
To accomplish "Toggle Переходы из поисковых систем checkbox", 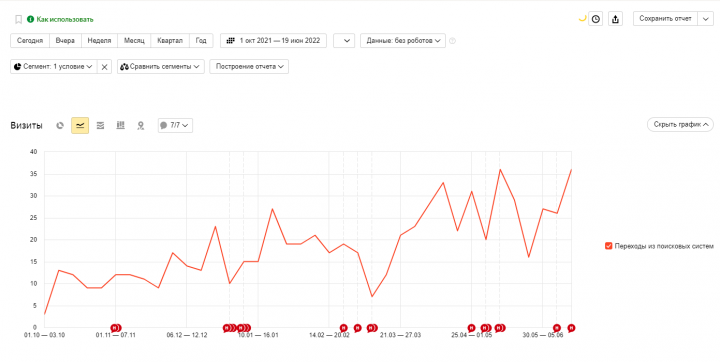I will coord(608,246).
